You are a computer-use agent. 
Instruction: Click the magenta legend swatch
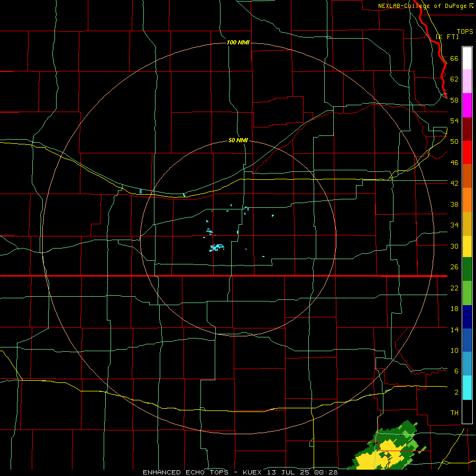(x=467, y=105)
